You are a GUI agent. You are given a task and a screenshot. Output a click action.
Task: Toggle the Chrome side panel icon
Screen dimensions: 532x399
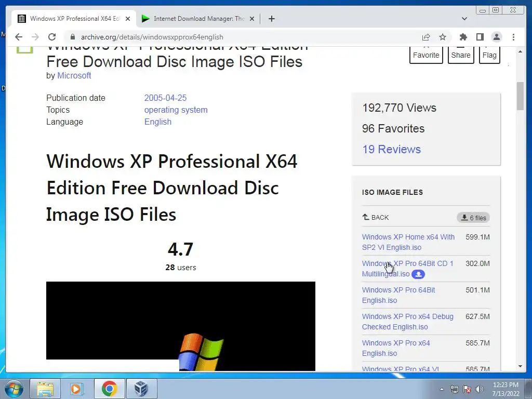point(480,37)
